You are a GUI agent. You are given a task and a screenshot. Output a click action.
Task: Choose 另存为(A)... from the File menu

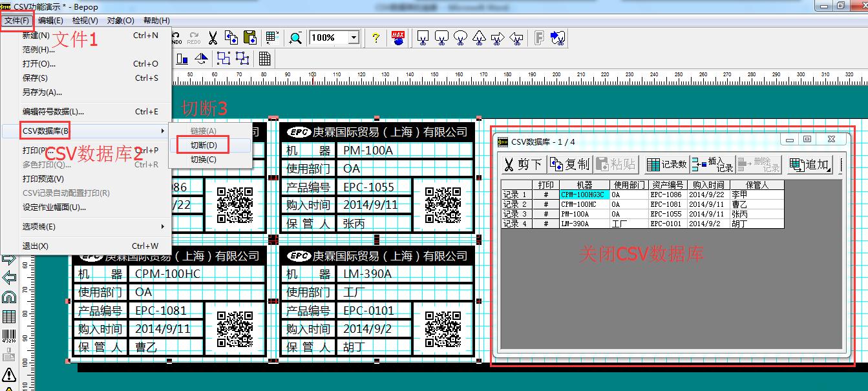[86, 92]
